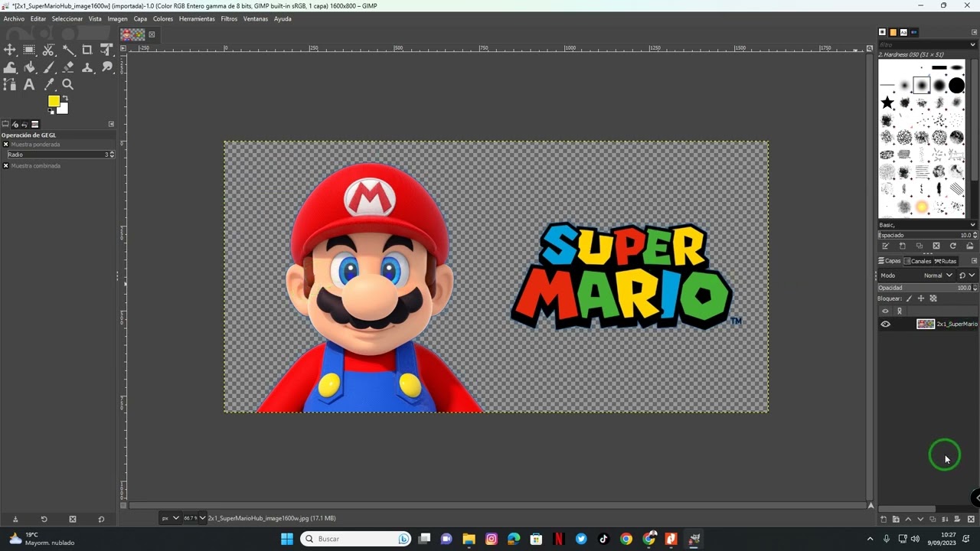Open the layer Modo Normal dropdown
The height and width of the screenshot is (551, 980).
click(938, 275)
